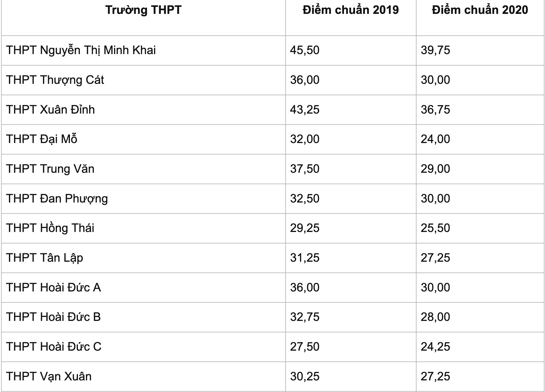Image resolution: width=545 pixels, height=392 pixels.
Task: Select the 'THPT Đại Mỗ' cell
Action: [42, 139]
